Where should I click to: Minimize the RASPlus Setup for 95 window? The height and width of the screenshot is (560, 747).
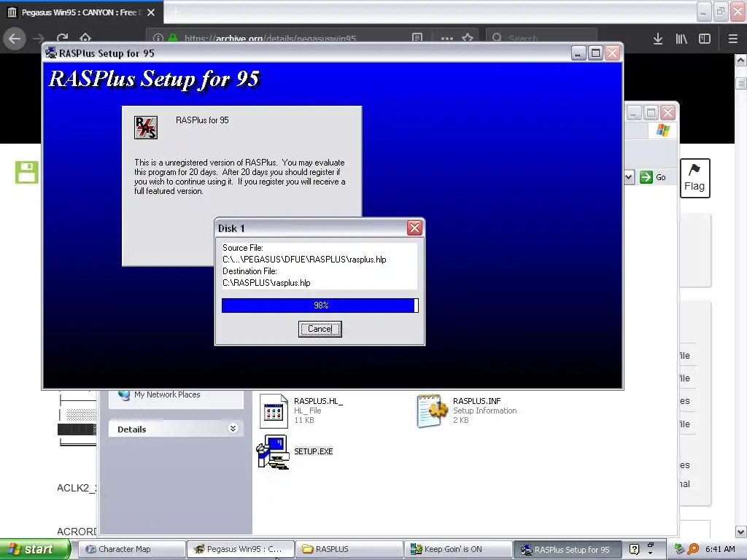point(578,52)
